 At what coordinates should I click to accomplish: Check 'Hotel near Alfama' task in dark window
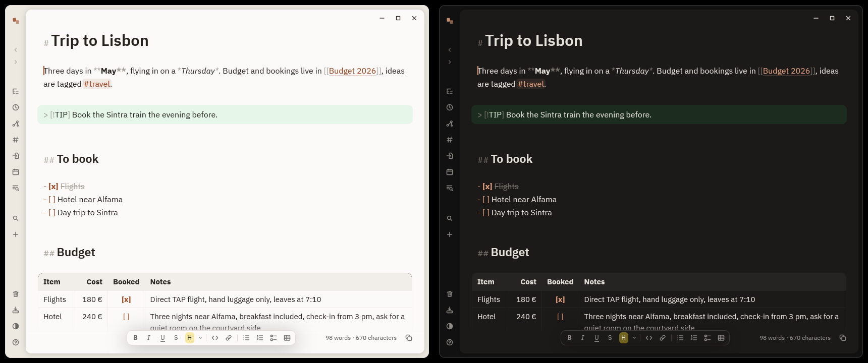pyautogui.click(x=486, y=200)
